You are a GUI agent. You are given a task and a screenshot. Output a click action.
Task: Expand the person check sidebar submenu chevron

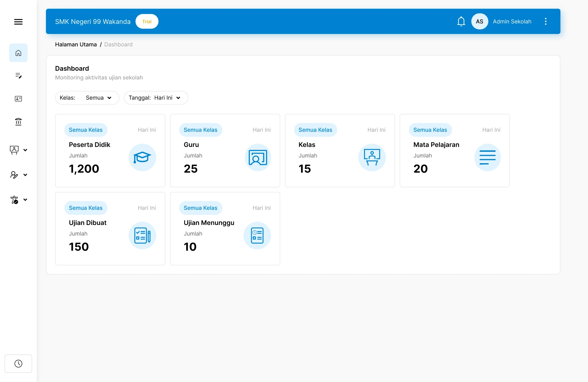25,200
